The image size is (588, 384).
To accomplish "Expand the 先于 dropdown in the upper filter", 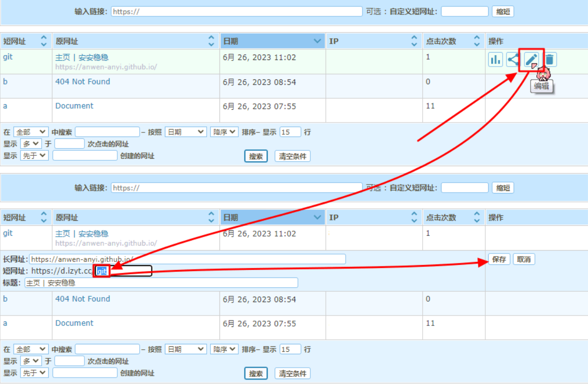I will 34,156.
